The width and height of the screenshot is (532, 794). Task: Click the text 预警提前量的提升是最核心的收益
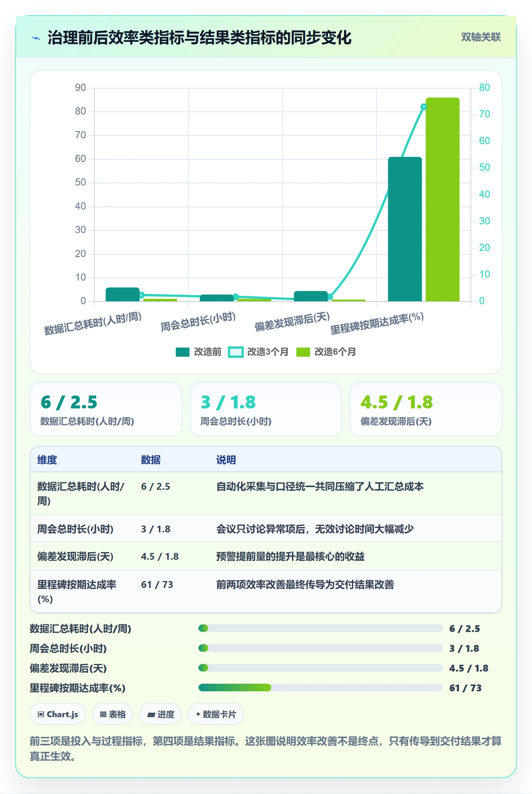tap(290, 557)
